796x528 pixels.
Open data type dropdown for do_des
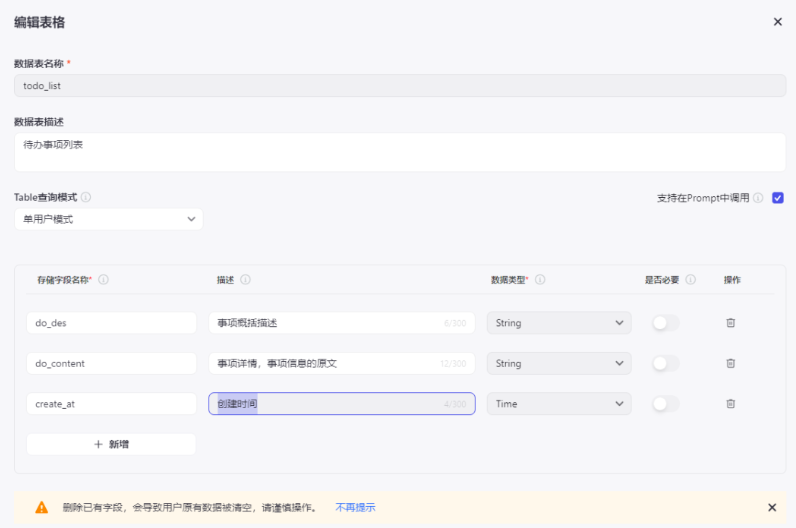pyautogui.click(x=559, y=323)
